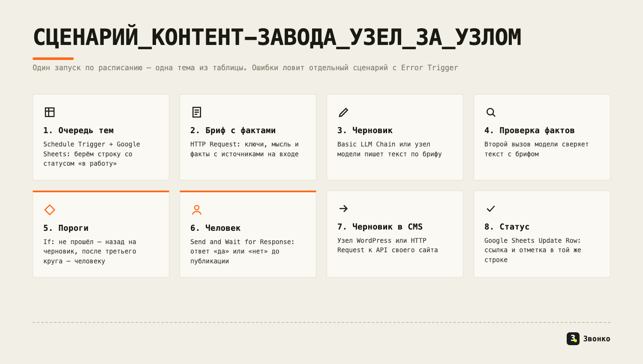The width and height of the screenshot is (643, 364).
Task: Click the checkmark icon in the Статус card
Action: (491, 209)
